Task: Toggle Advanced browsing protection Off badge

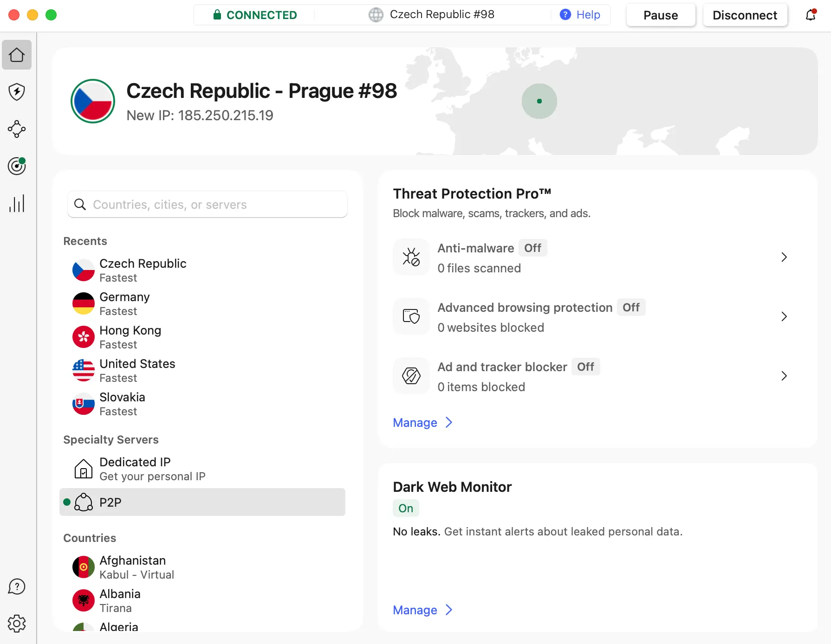Action: 631,308
